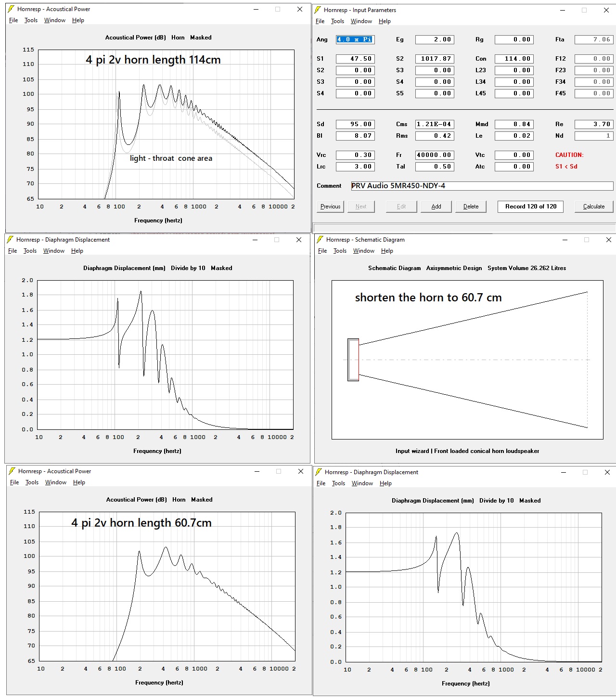
Task: Open Tools menu in Schematic Diagram window
Action: click(x=340, y=251)
